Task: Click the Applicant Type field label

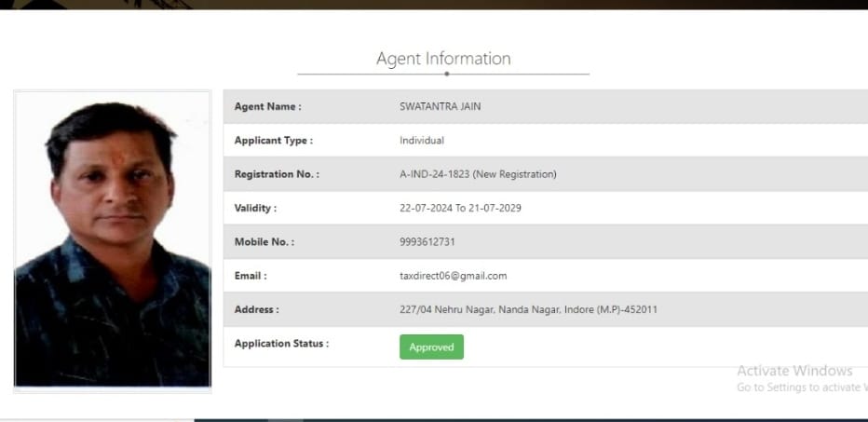Action: [x=273, y=141]
